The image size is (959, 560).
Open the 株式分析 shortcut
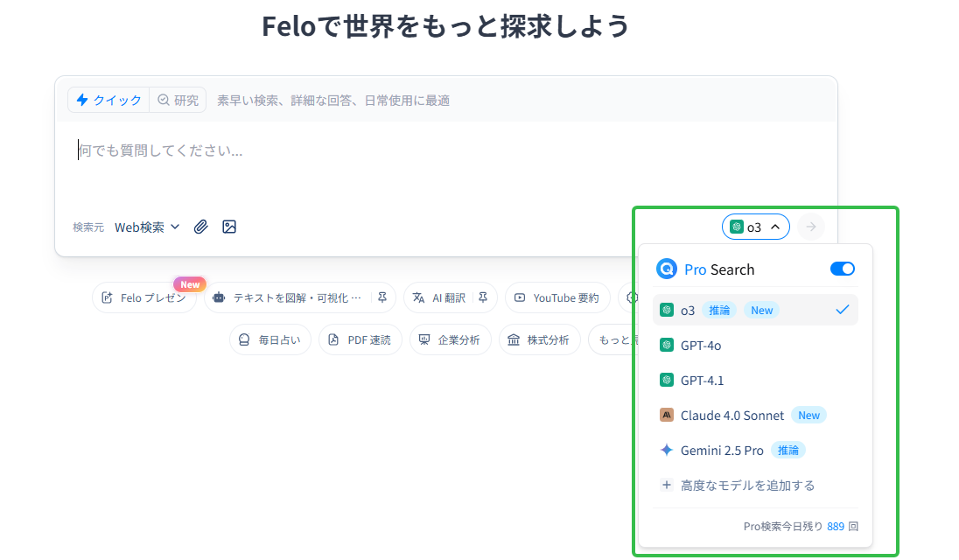click(x=540, y=339)
